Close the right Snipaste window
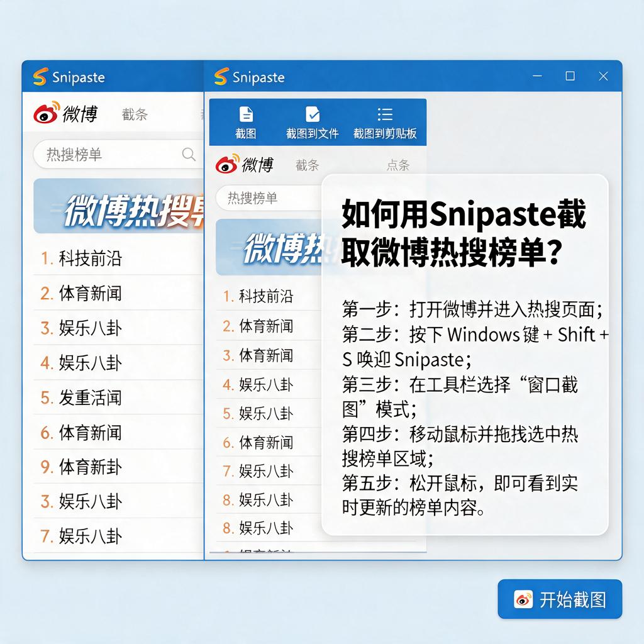The height and width of the screenshot is (644, 644). [603, 76]
